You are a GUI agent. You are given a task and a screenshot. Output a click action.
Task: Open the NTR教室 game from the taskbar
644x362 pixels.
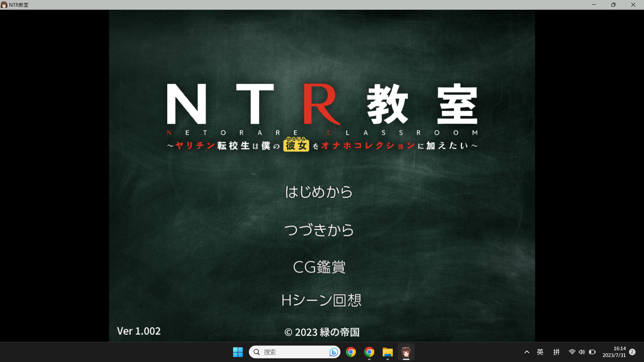(x=406, y=352)
